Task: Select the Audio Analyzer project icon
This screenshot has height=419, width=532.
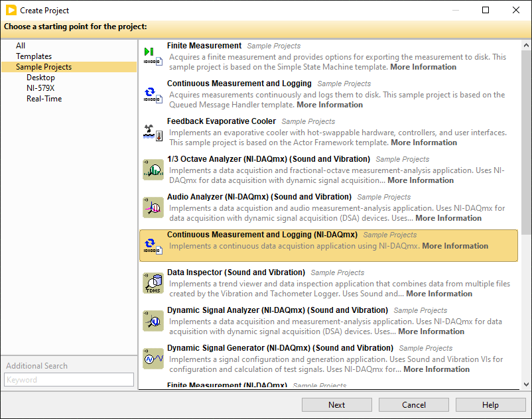Action: click(x=153, y=208)
